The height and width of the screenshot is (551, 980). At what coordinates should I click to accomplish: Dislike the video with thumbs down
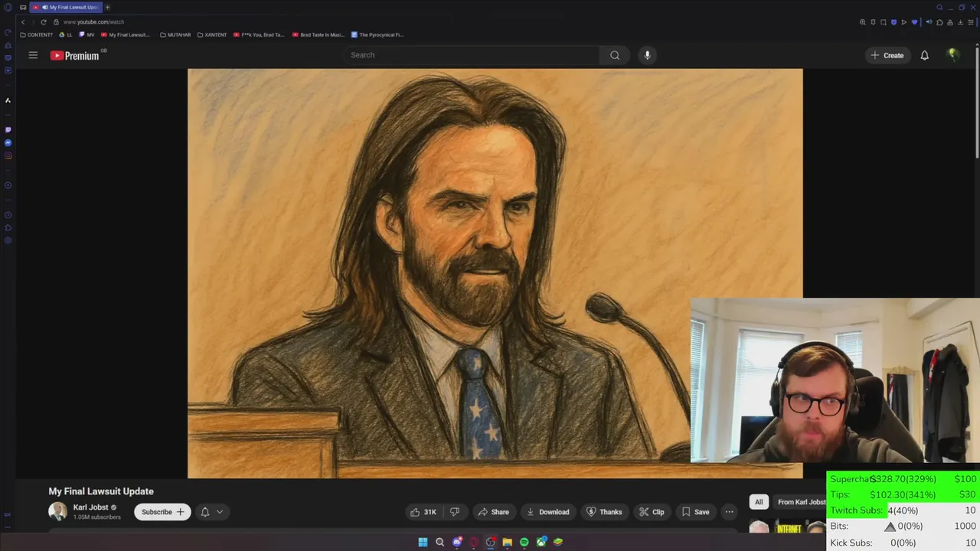pos(454,512)
